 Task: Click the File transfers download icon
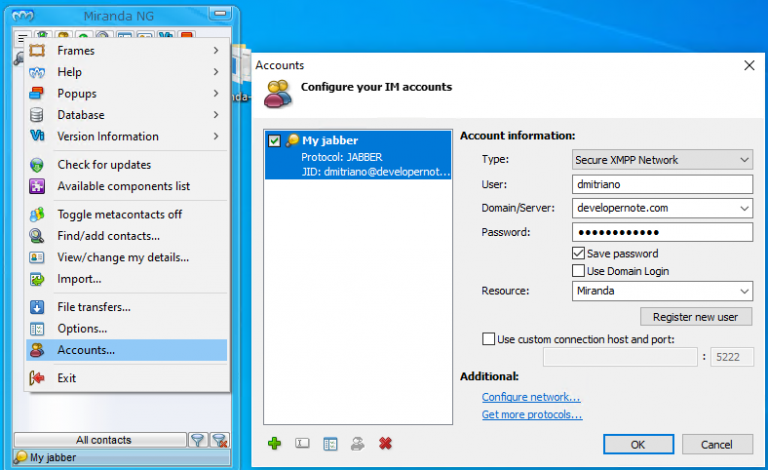pyautogui.click(x=37, y=307)
